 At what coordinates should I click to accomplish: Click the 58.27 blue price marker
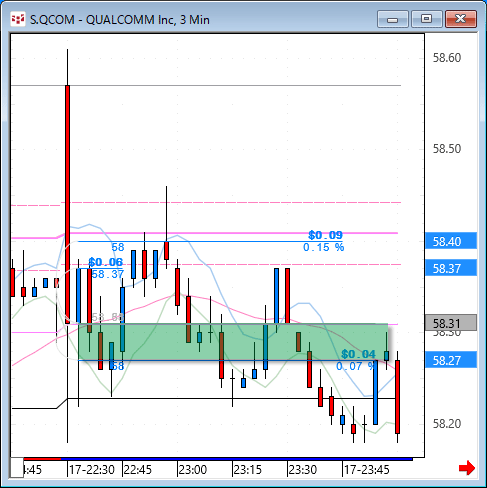pos(451,360)
